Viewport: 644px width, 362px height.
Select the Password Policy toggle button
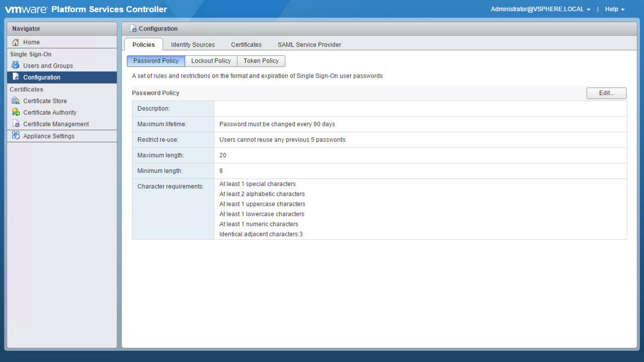pyautogui.click(x=156, y=61)
